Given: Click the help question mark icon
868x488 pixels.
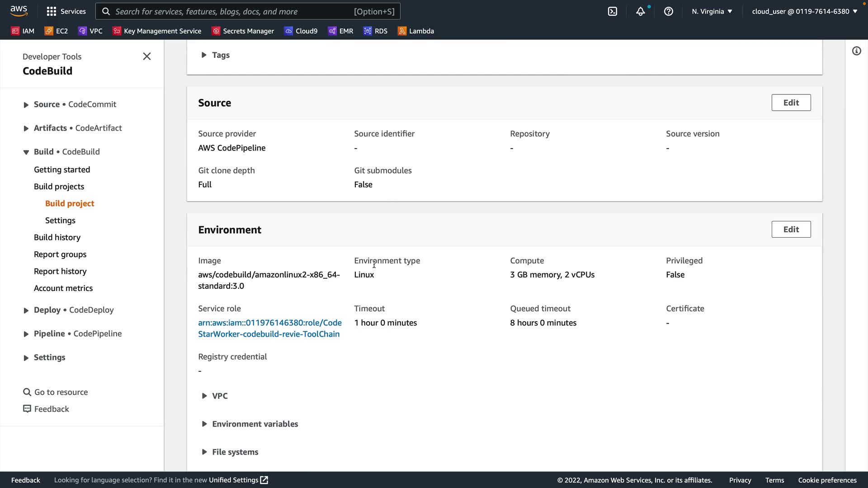Looking at the screenshot, I should 668,11.
